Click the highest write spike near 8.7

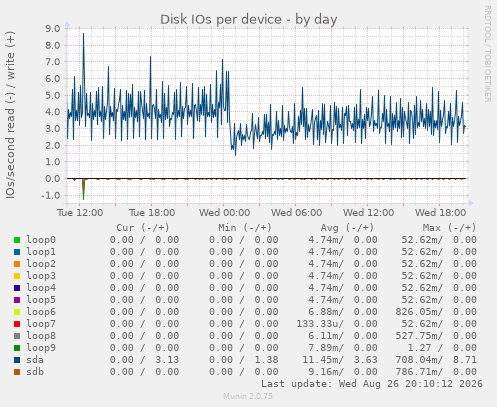(x=83, y=34)
